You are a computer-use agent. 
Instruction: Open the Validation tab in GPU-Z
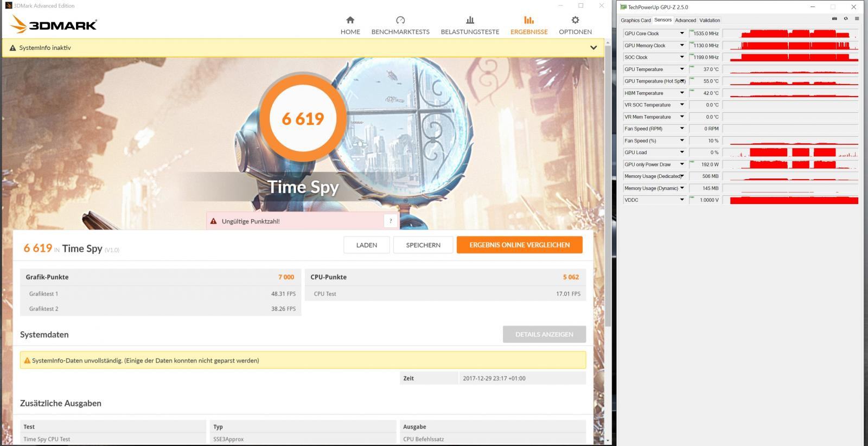[x=710, y=20]
